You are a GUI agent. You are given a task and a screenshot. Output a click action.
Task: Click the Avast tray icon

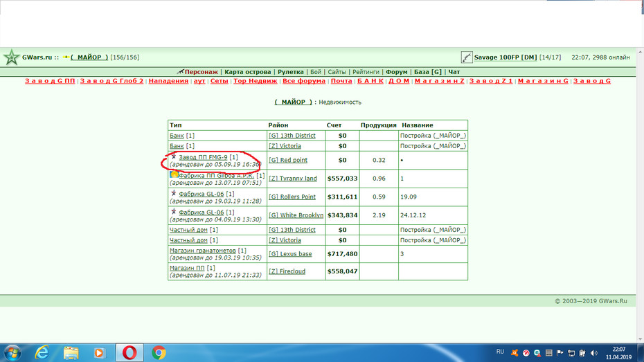click(x=515, y=353)
